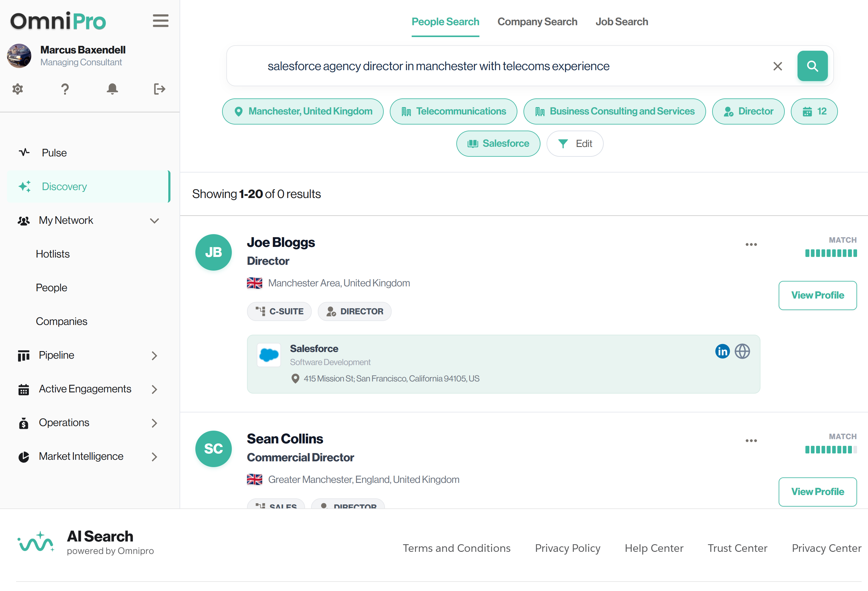Screen dimensions: 868x591
Task: Open the Terms and Conditions link
Action: point(457,548)
